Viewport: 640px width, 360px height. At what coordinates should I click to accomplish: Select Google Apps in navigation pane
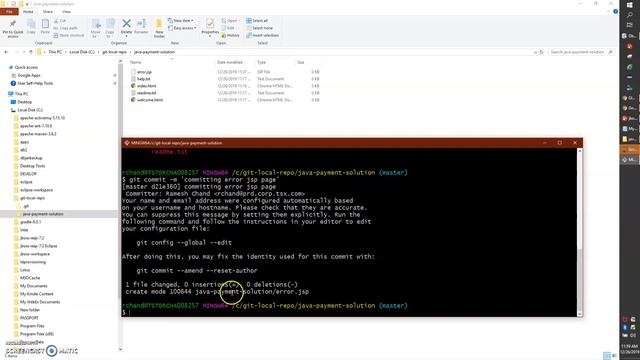point(29,76)
